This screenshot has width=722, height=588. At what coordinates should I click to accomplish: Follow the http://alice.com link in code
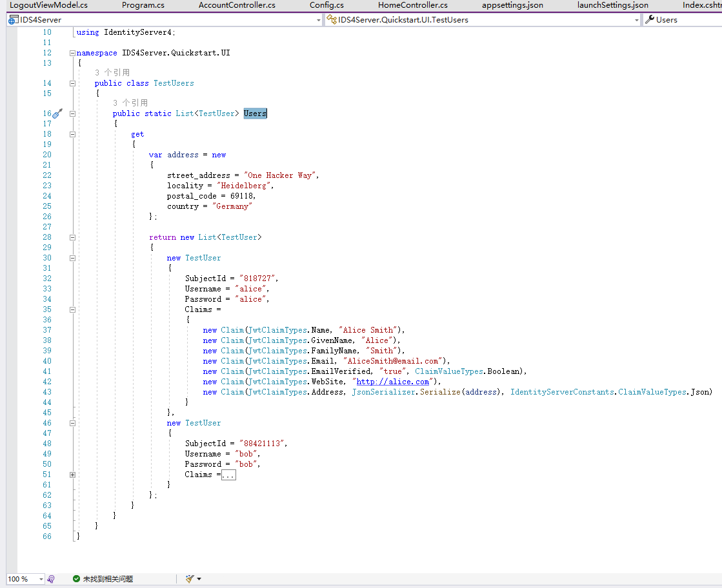click(x=392, y=382)
